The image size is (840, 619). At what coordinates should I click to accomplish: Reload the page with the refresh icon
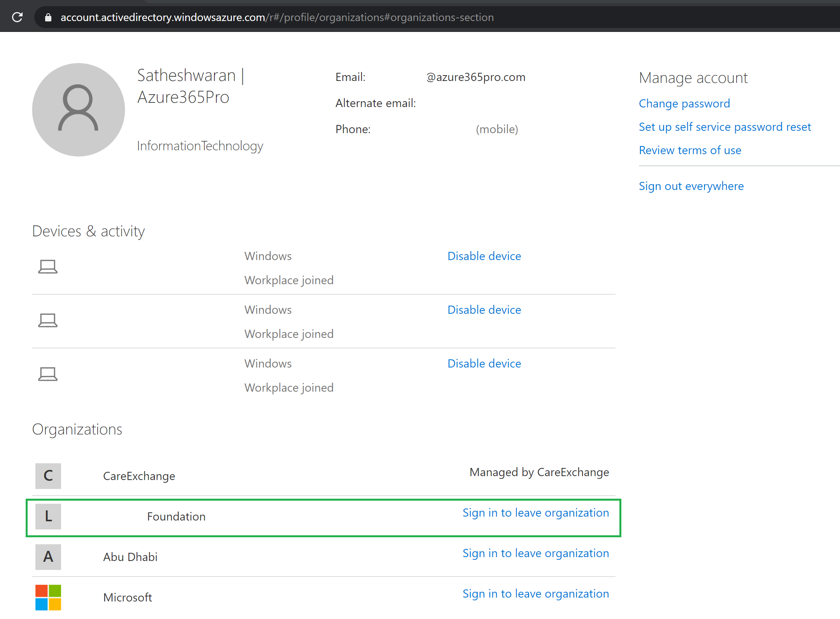coord(17,17)
